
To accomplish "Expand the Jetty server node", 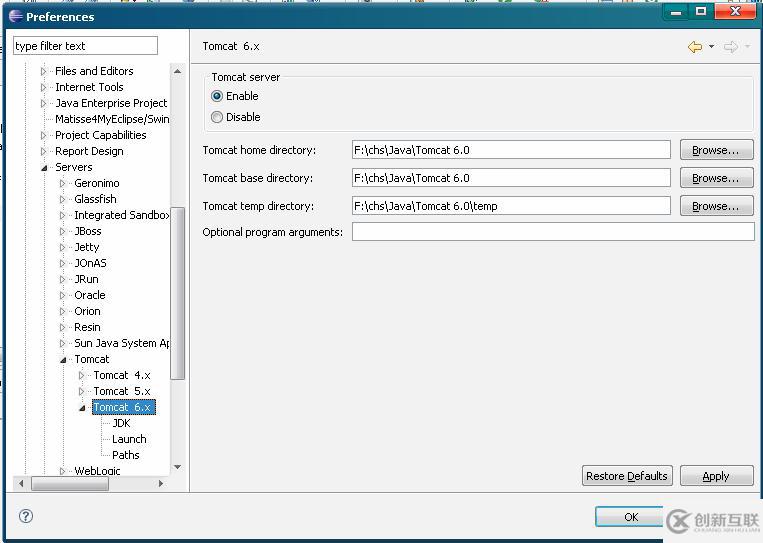I will pyautogui.click(x=62, y=248).
